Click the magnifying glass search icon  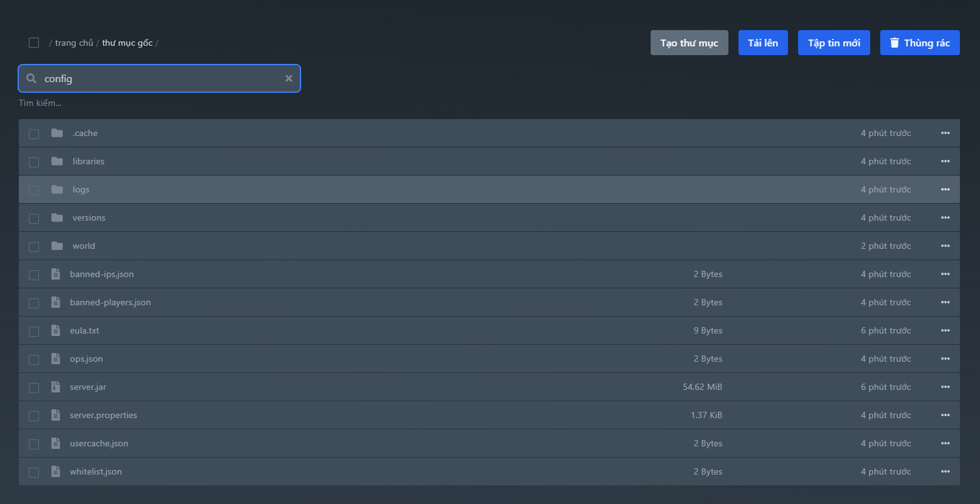tap(31, 78)
